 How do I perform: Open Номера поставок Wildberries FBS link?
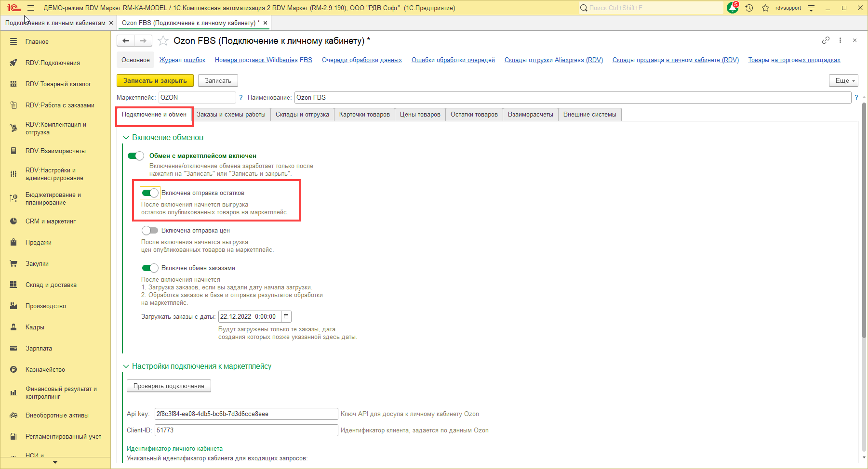[264, 60]
